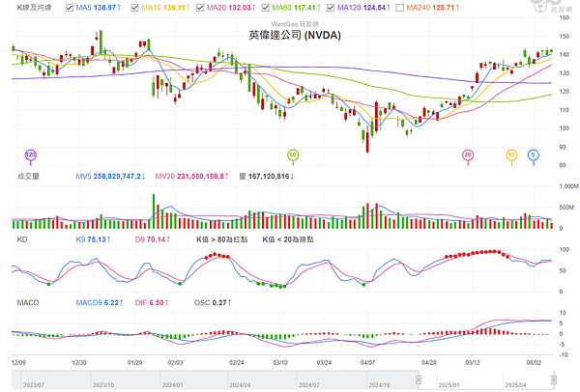580x392 pixels.
Task: Click the pink 20 crossover marker
Action: click(x=468, y=155)
